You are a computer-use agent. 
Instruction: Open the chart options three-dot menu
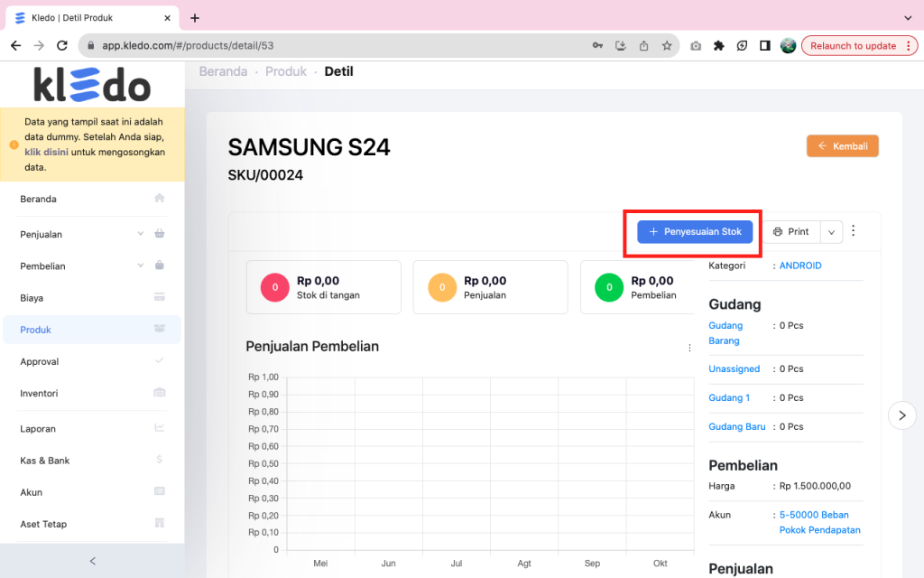coord(689,348)
